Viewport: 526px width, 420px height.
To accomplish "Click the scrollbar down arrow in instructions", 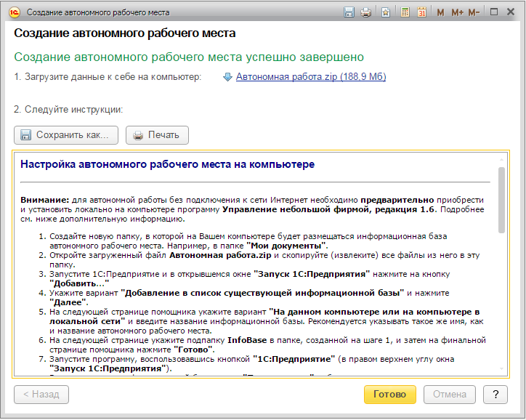I will coord(501,368).
